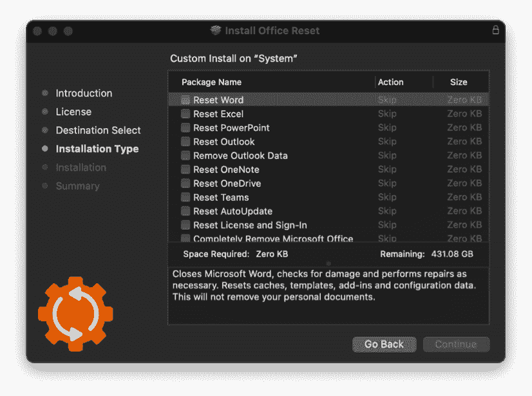Check the Reset OneNote box

tap(184, 169)
